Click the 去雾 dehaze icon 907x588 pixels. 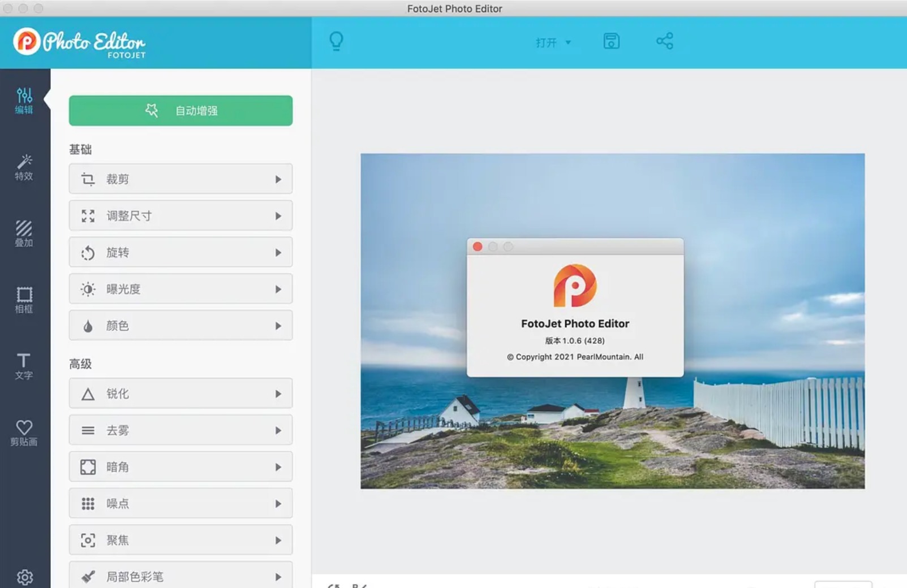[88, 431]
